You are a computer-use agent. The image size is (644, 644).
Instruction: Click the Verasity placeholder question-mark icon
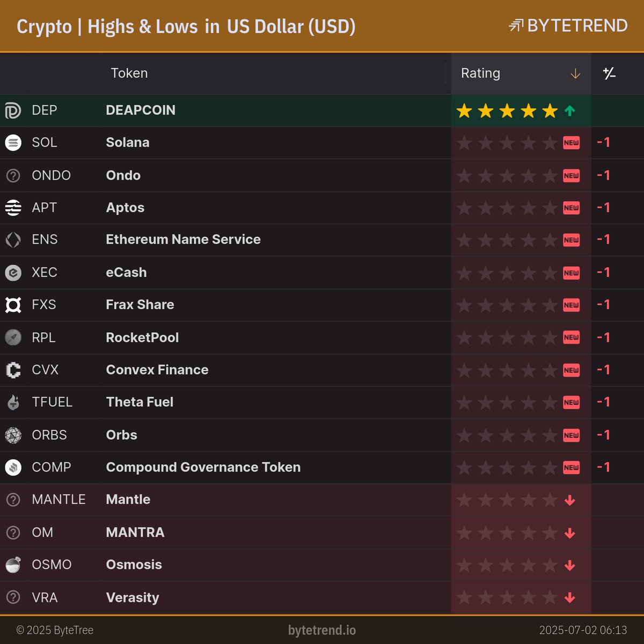pos(13,597)
